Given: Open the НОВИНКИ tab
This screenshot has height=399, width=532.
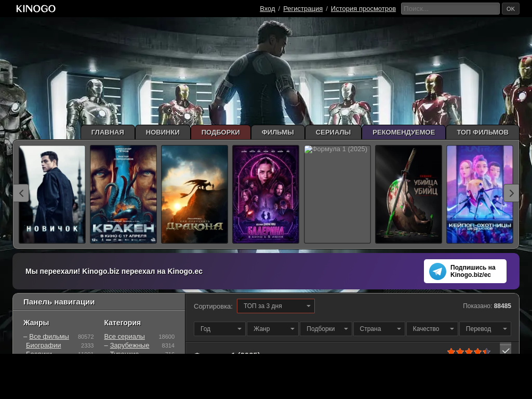Looking at the screenshot, I should point(163,132).
